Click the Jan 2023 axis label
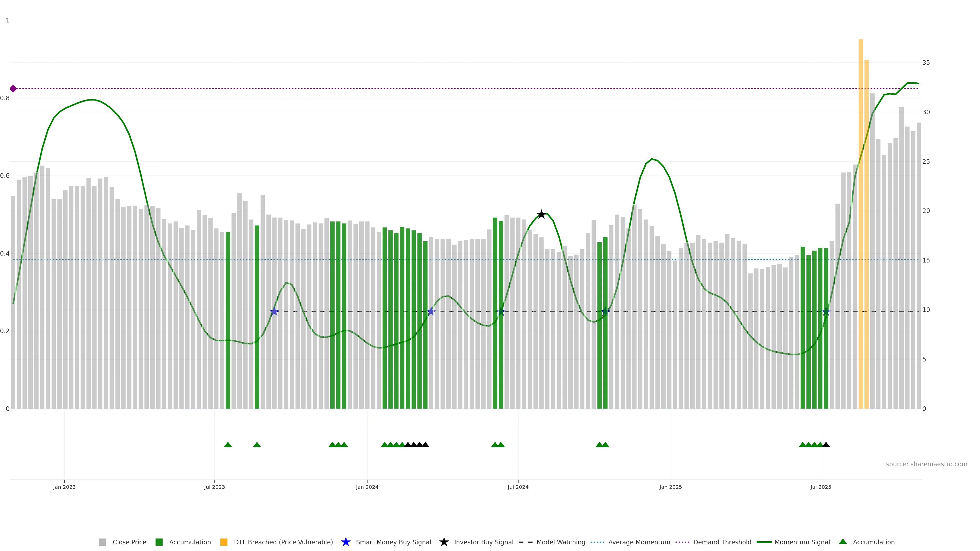This screenshot has width=980, height=551. [64, 487]
